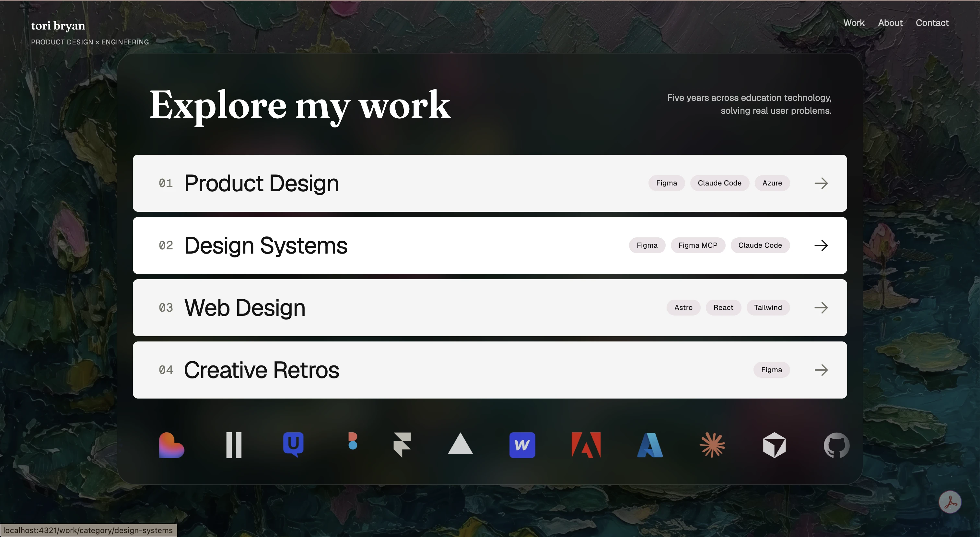Click the orange Claude starburst logo
Viewport: 980px width, 537px height.
pos(713,445)
